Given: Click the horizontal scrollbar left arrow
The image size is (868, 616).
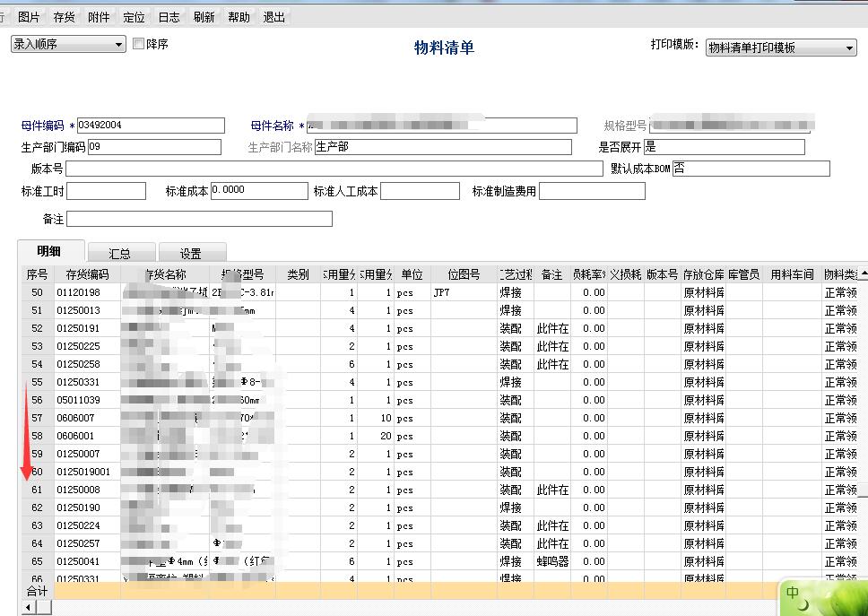Looking at the screenshot, I should pyautogui.click(x=29, y=607).
